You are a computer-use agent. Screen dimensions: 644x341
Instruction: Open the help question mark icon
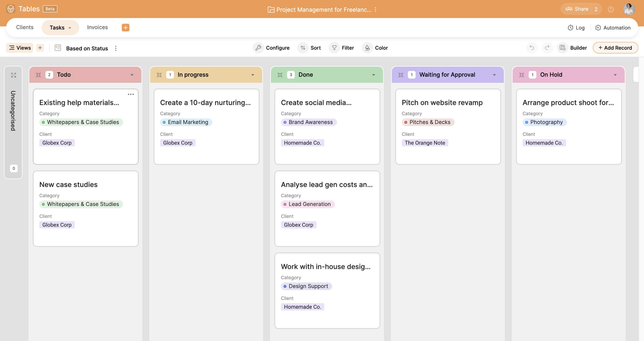click(611, 9)
